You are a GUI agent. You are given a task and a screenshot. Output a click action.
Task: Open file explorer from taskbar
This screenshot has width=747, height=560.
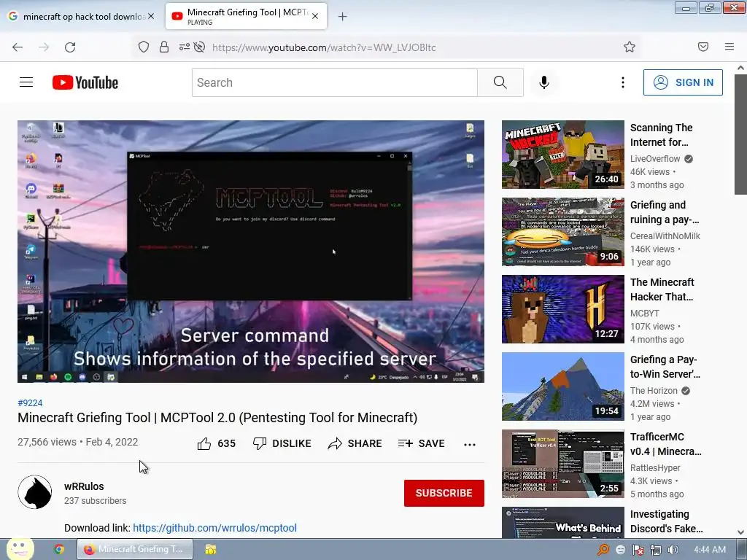[210, 549]
